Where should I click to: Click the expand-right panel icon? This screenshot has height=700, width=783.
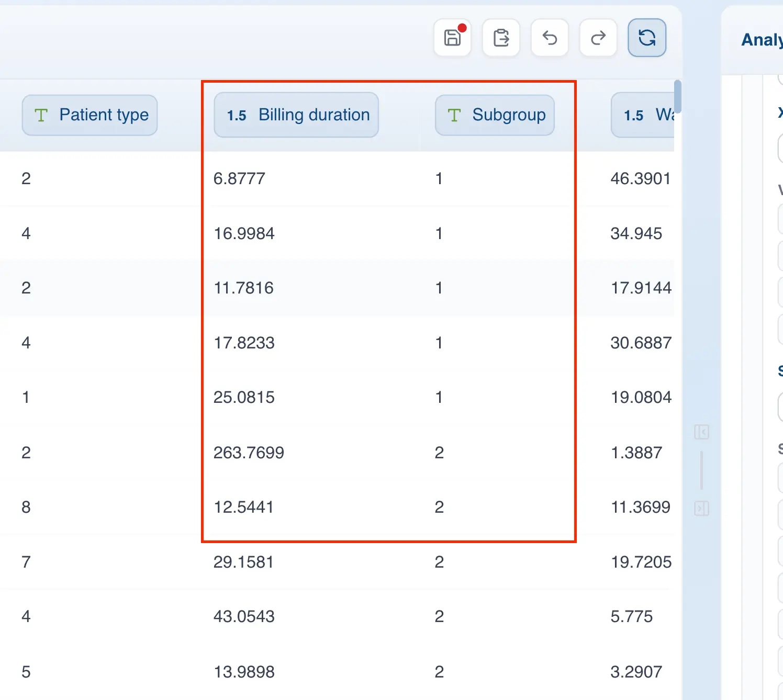701,508
